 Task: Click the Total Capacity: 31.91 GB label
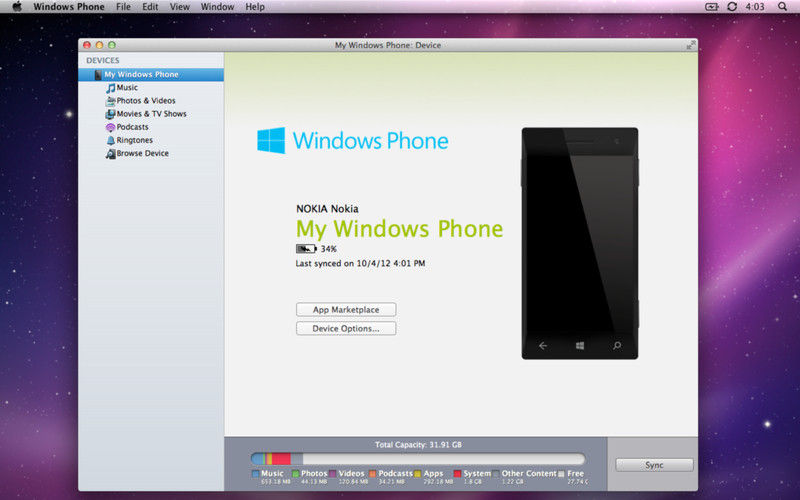click(x=418, y=445)
